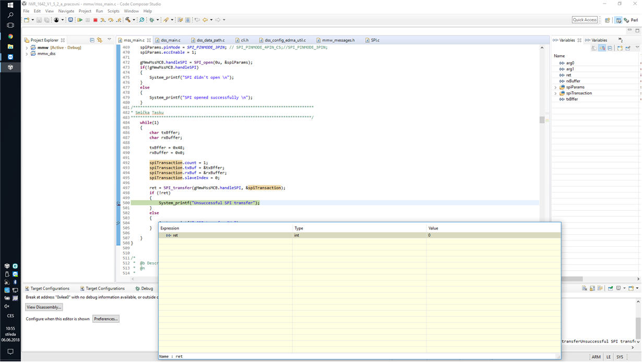Click the Debug bug icon in toolbar

tap(152, 20)
